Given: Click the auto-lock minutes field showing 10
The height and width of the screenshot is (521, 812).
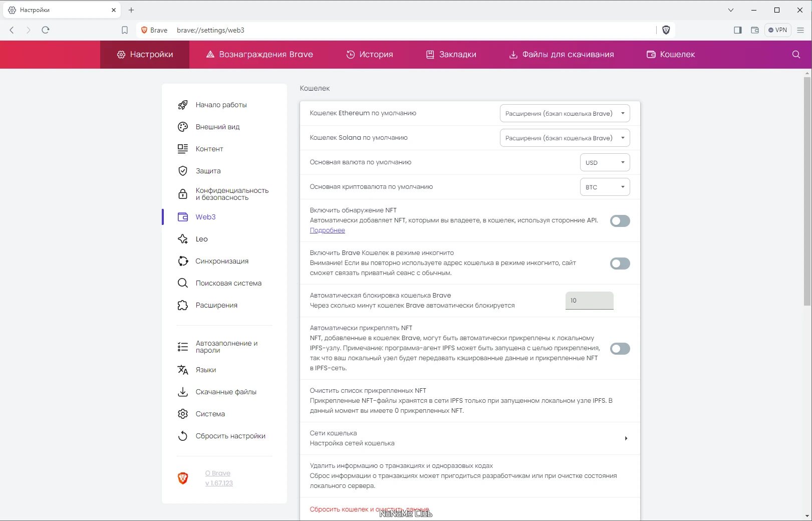Looking at the screenshot, I should (589, 301).
